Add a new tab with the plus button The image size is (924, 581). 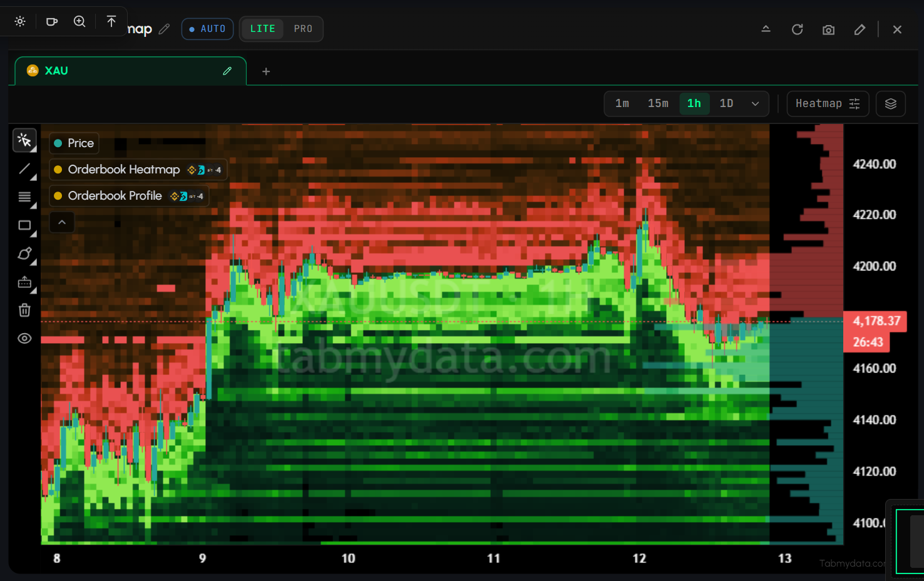[266, 71]
